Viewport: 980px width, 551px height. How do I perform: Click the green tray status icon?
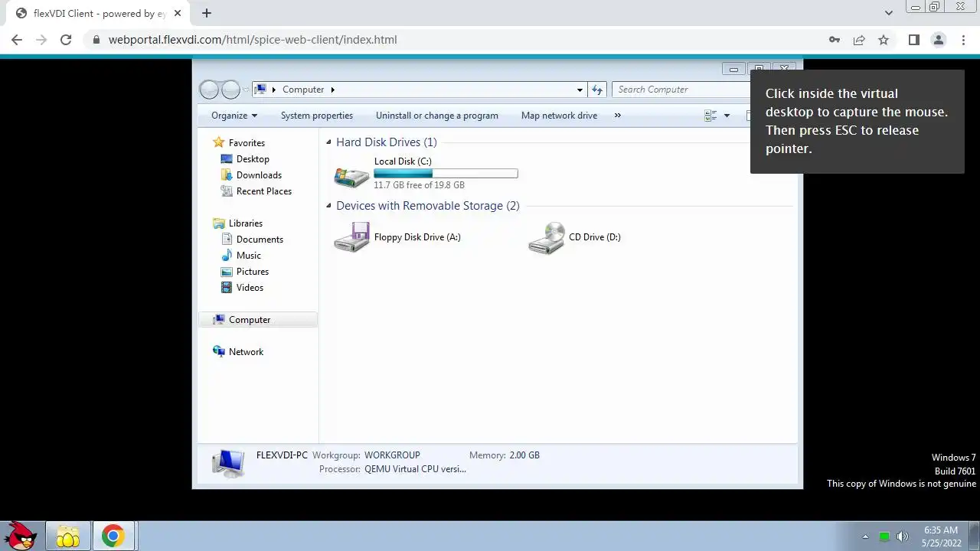[884, 537]
